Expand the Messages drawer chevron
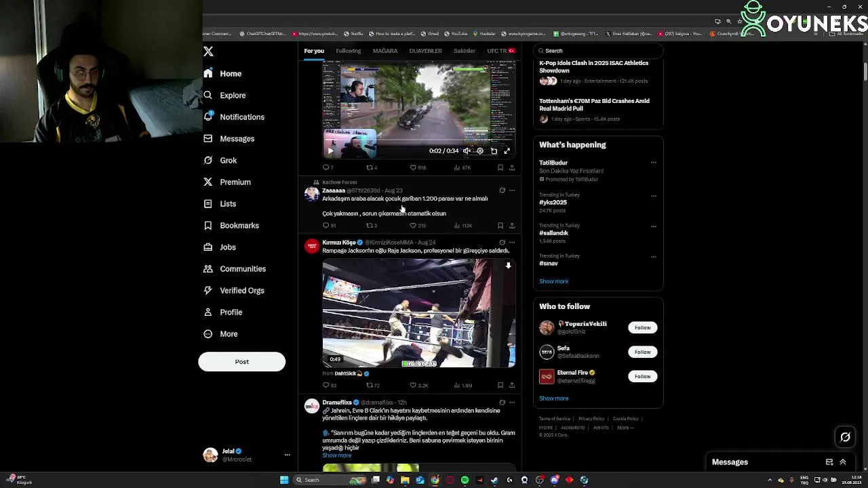This screenshot has width=868, height=488. pos(843,462)
